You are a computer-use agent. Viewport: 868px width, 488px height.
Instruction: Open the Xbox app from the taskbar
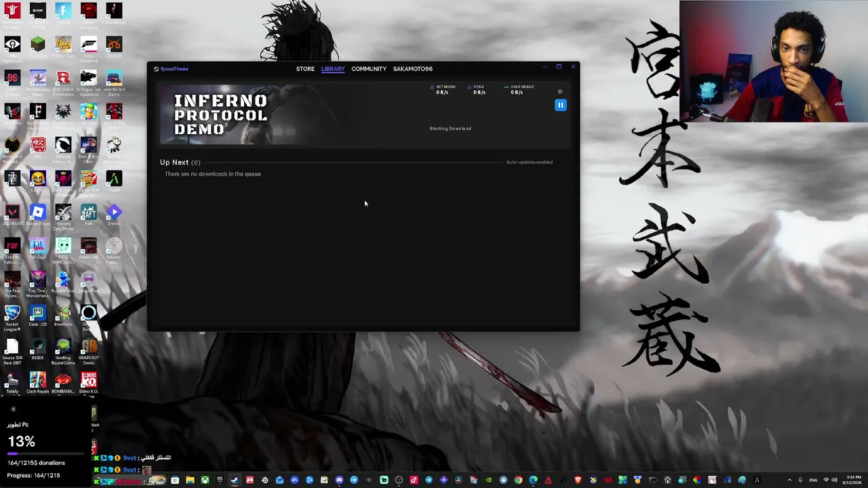click(x=205, y=481)
